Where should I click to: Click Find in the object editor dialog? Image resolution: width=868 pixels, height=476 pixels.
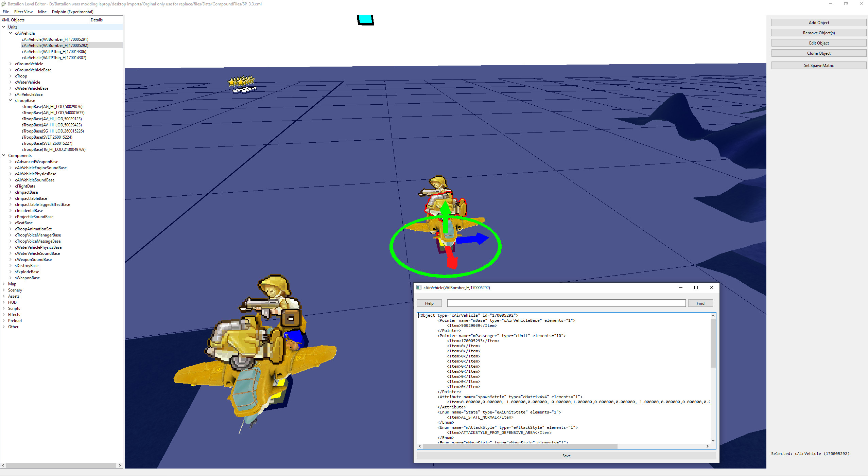700,303
